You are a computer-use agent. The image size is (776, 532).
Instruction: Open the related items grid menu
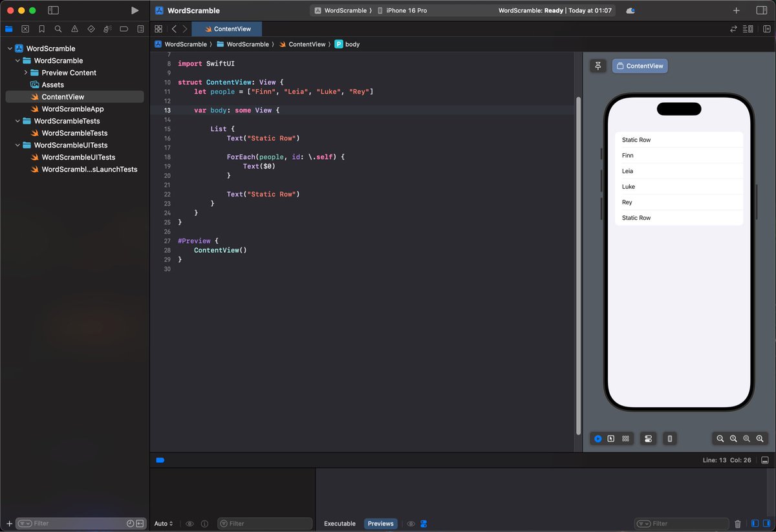(x=158, y=29)
